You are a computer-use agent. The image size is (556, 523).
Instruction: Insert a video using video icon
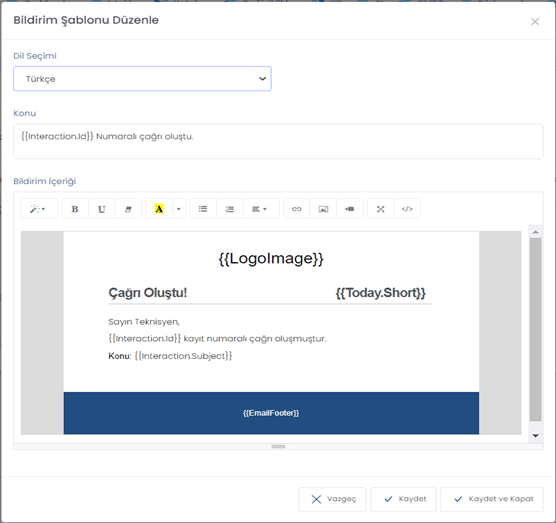[x=350, y=209]
